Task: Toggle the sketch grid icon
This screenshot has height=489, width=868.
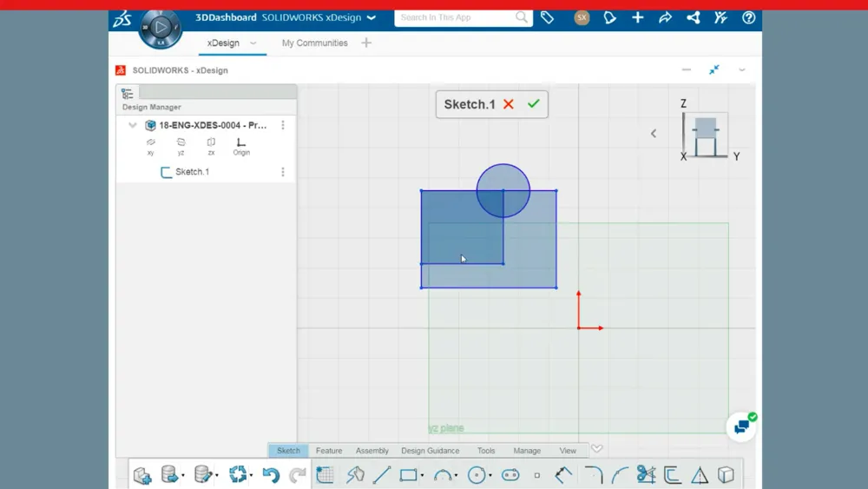Action: point(325,475)
